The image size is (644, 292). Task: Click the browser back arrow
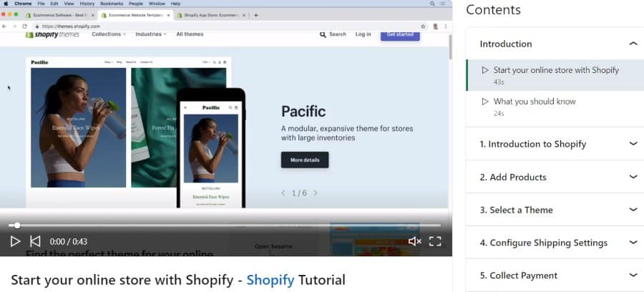4,26
